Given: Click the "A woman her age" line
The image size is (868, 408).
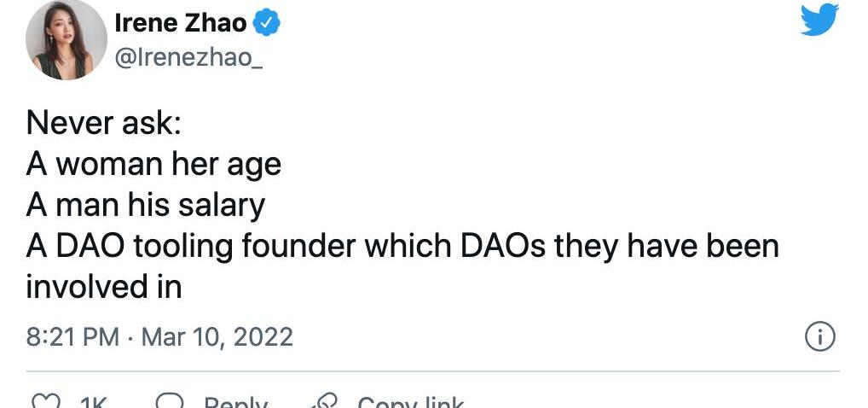Looking at the screenshot, I should coord(153,164).
